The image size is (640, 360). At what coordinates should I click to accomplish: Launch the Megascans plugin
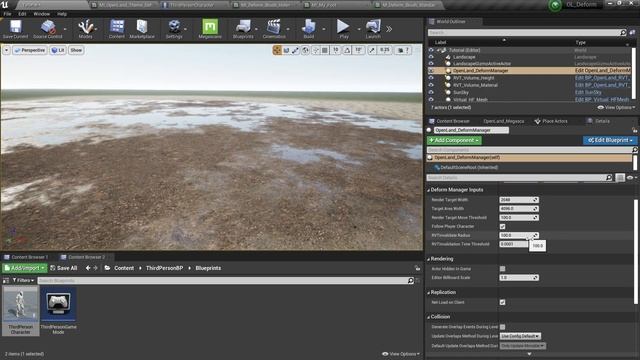(210, 29)
